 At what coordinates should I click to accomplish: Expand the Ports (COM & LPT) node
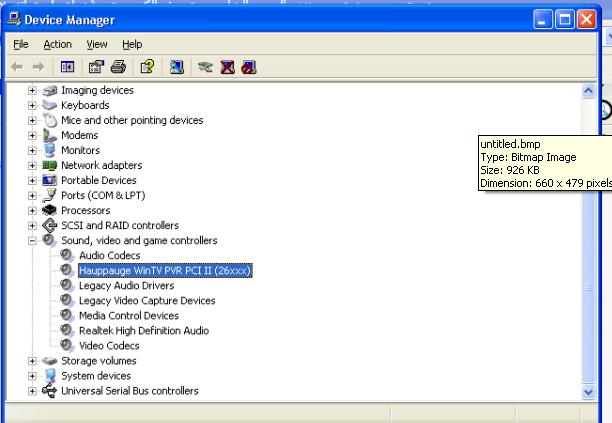click(x=32, y=196)
